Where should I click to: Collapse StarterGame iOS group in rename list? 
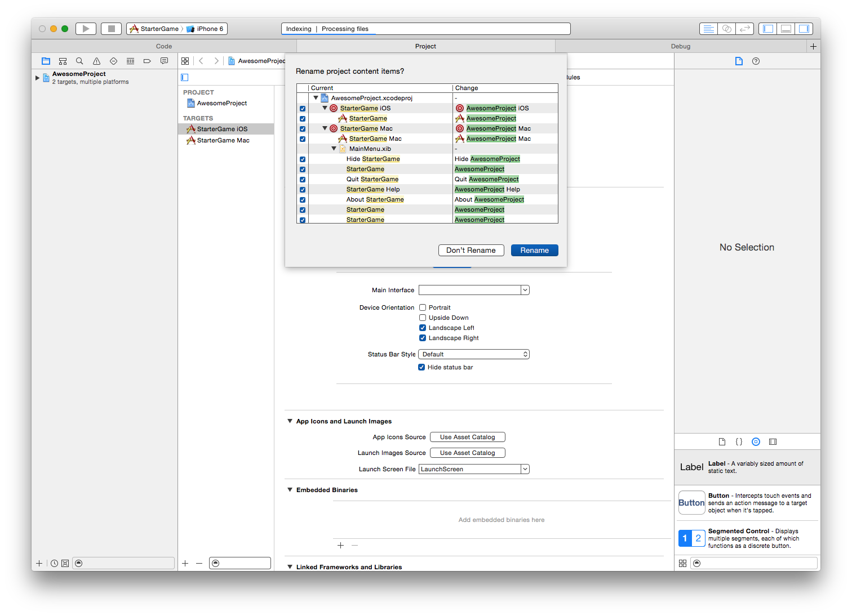pyautogui.click(x=325, y=108)
